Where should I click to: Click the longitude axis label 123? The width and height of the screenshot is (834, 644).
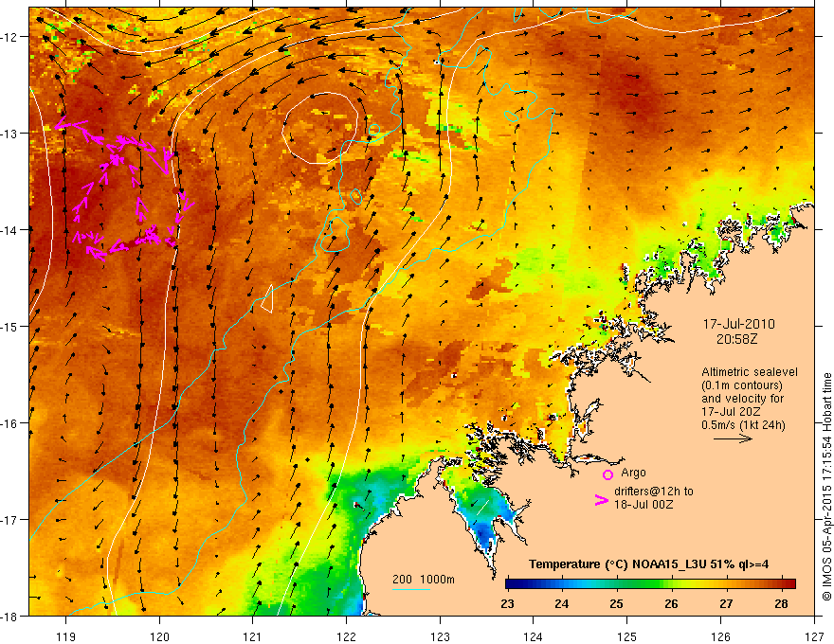point(440,636)
